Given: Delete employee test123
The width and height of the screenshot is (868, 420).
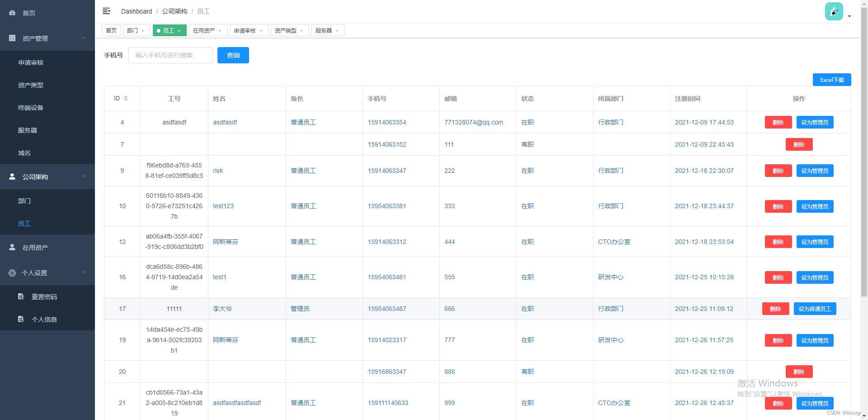Looking at the screenshot, I should [778, 206].
